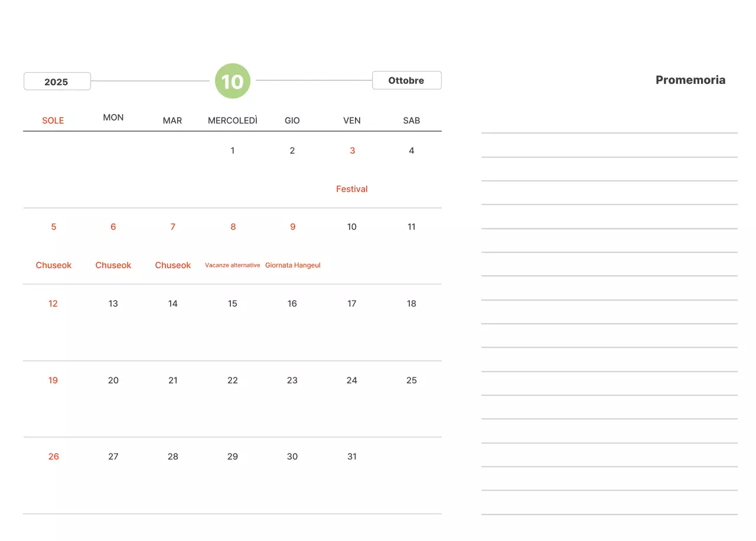Click Chuseok label under date 5
This screenshot has height=541, width=756.
coord(54,265)
